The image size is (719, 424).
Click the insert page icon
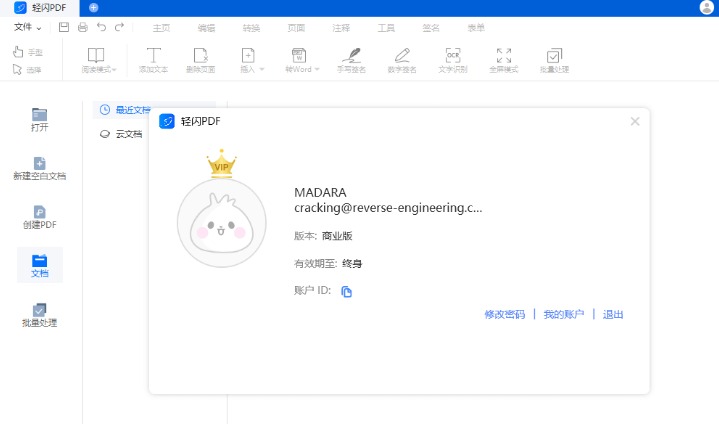tap(248, 55)
